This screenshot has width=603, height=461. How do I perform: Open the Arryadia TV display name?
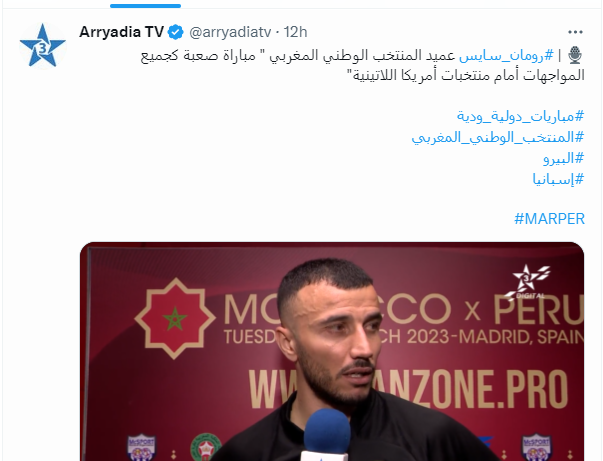[122, 32]
